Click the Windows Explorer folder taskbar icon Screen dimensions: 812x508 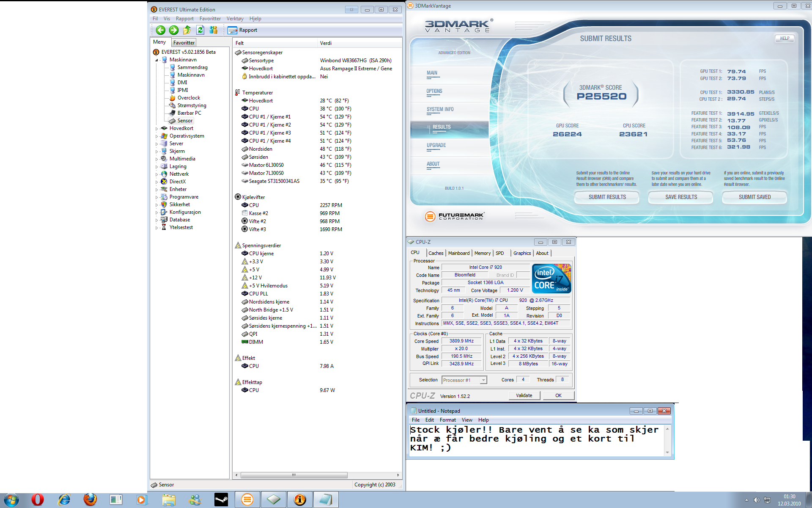169,500
